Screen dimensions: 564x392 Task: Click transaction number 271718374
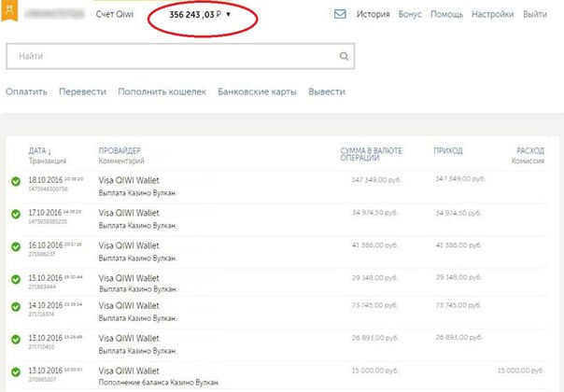click(x=41, y=315)
